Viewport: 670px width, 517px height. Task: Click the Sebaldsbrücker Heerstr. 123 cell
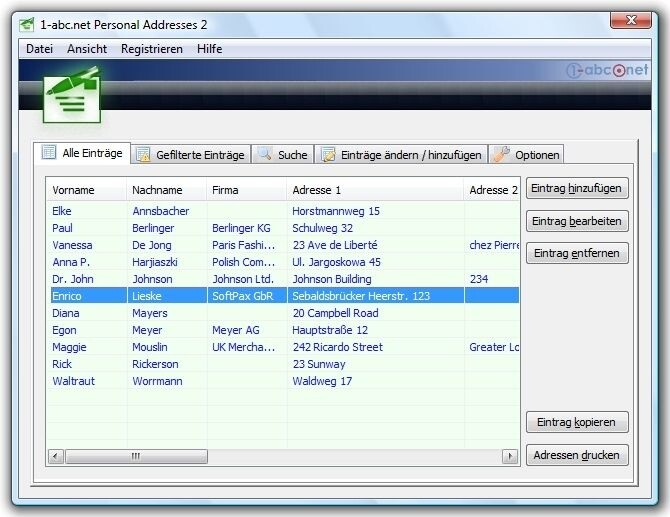361,296
